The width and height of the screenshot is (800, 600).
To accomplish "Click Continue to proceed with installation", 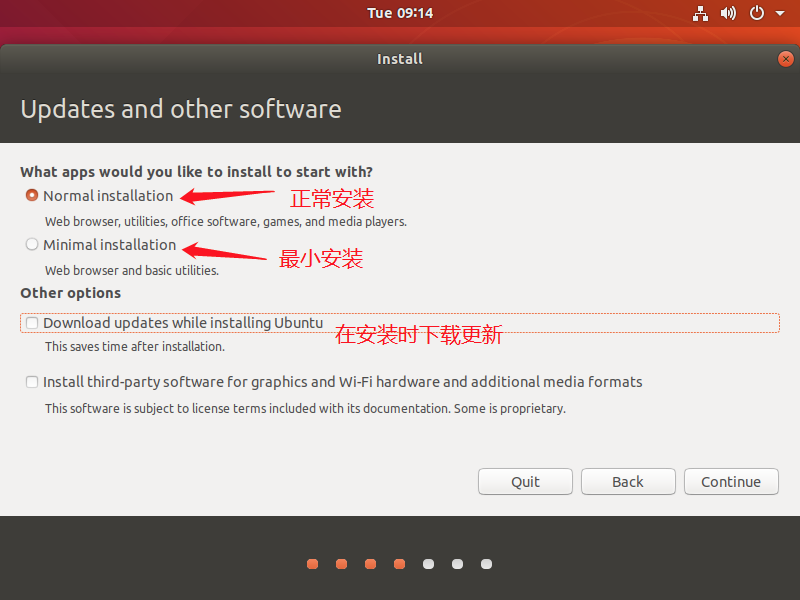I will click(731, 482).
